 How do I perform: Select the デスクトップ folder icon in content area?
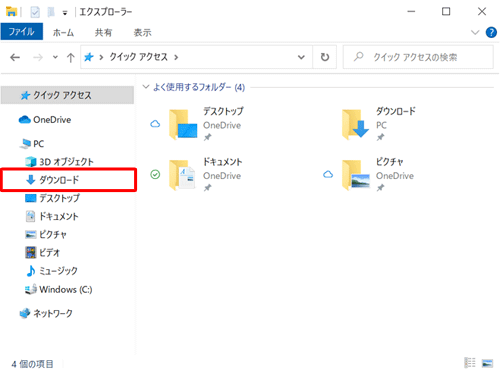[x=183, y=125]
